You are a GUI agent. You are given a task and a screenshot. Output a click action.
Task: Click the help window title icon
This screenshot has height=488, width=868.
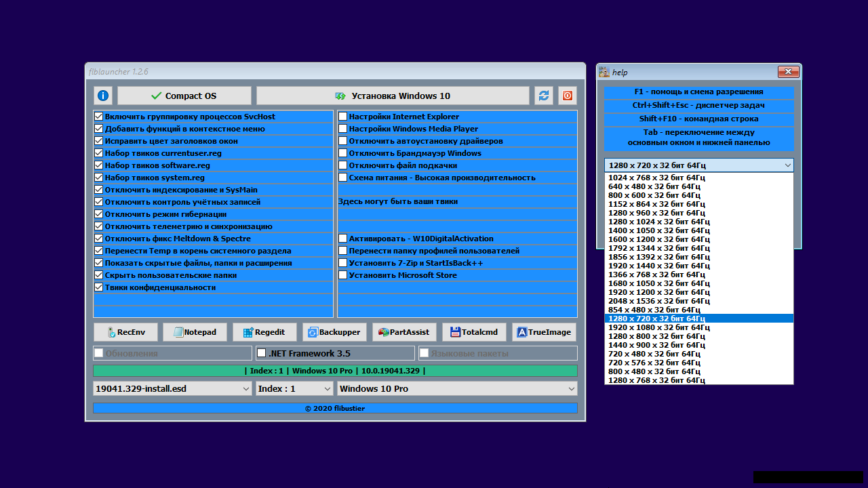click(x=604, y=72)
